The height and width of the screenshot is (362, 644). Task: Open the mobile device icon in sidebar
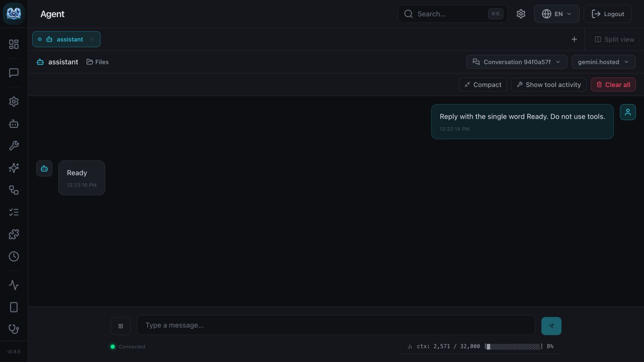[x=14, y=307]
